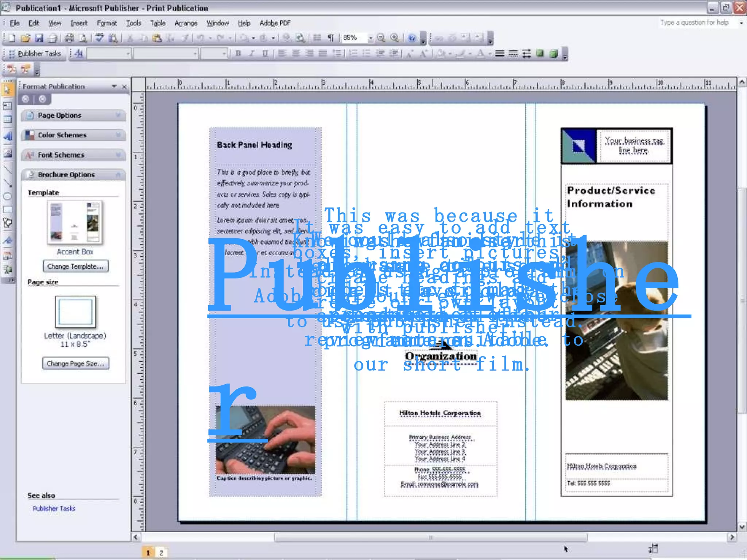Select the Picture Frame tool

click(x=7, y=153)
